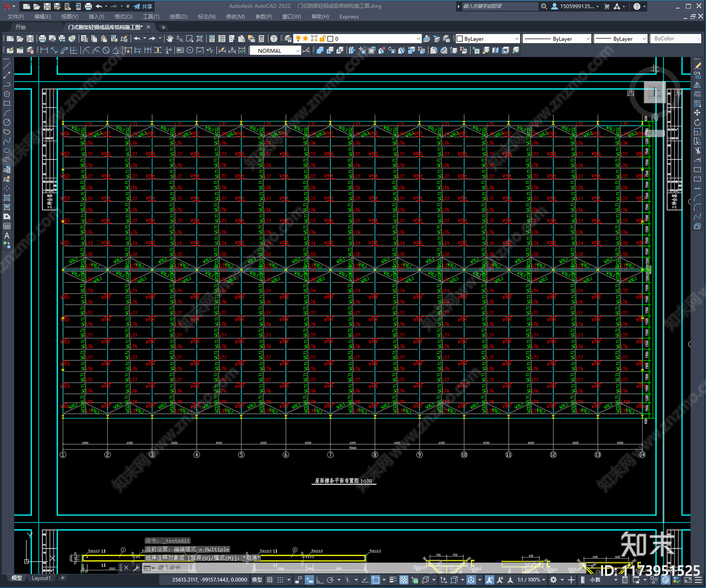Click the Center Mark tool icon
The width and height of the screenshot is (706, 588).
[190, 50]
